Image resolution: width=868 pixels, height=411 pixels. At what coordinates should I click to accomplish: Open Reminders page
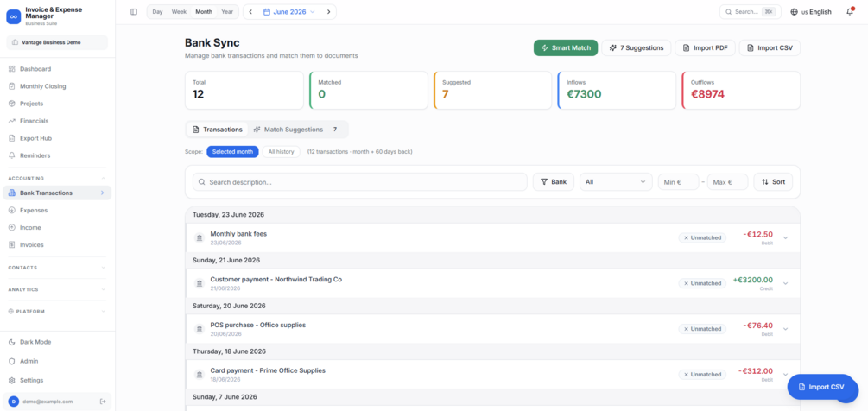click(x=58, y=155)
